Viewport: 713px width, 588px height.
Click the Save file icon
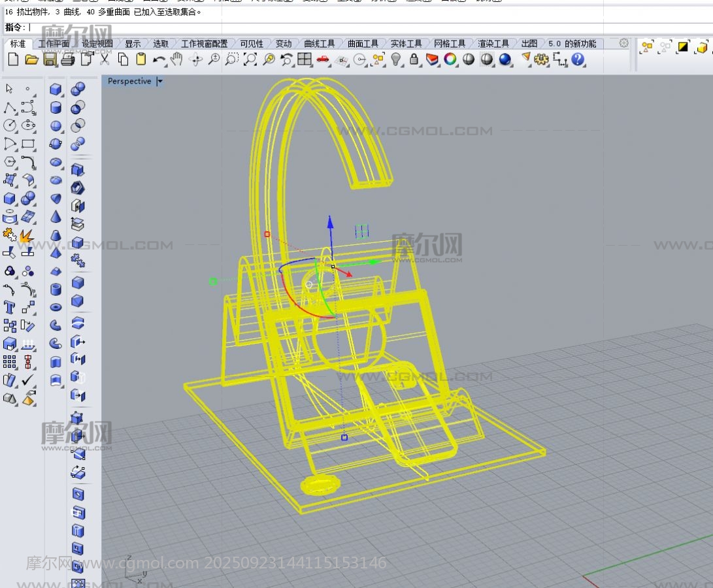[50, 59]
